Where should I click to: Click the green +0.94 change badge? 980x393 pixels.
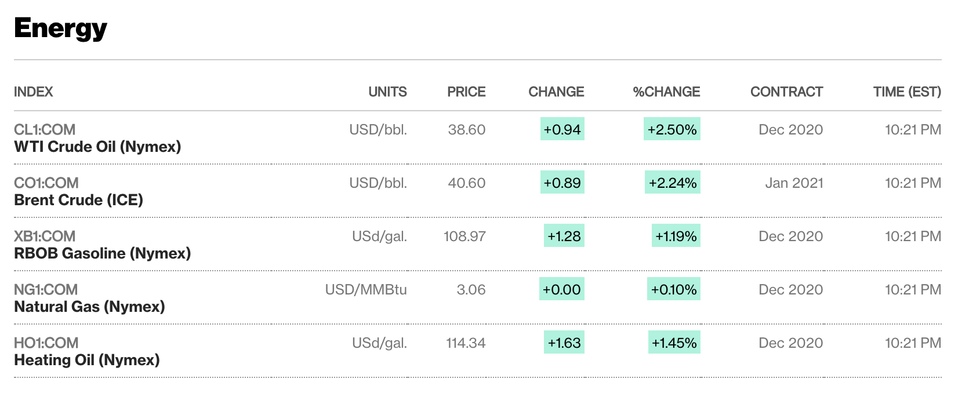tap(562, 129)
